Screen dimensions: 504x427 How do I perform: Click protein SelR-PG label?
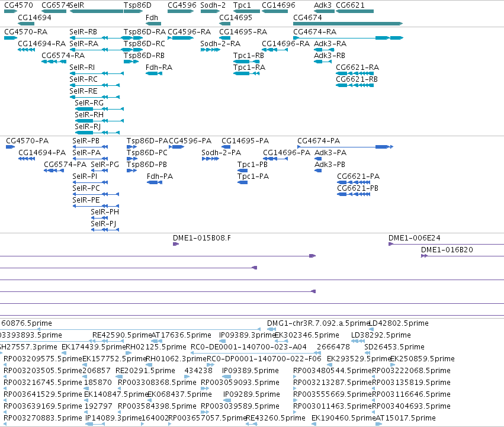105,164
